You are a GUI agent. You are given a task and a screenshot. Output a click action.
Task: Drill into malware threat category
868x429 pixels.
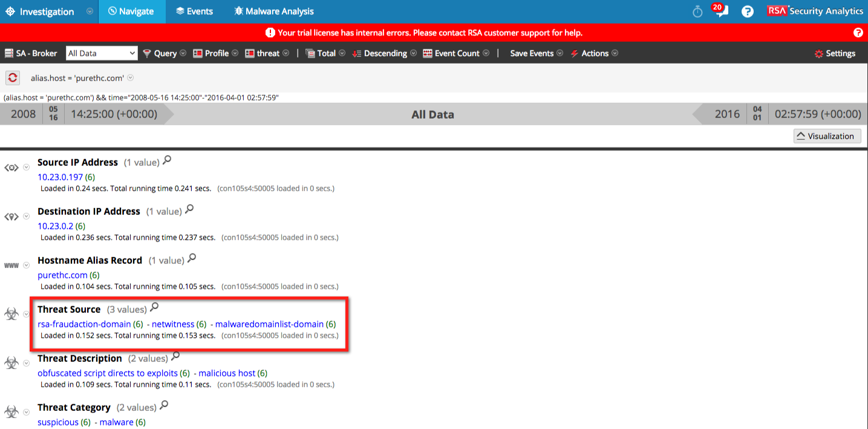116,422
